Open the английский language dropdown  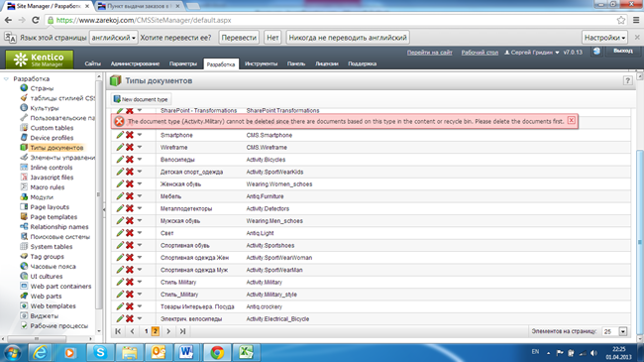113,38
